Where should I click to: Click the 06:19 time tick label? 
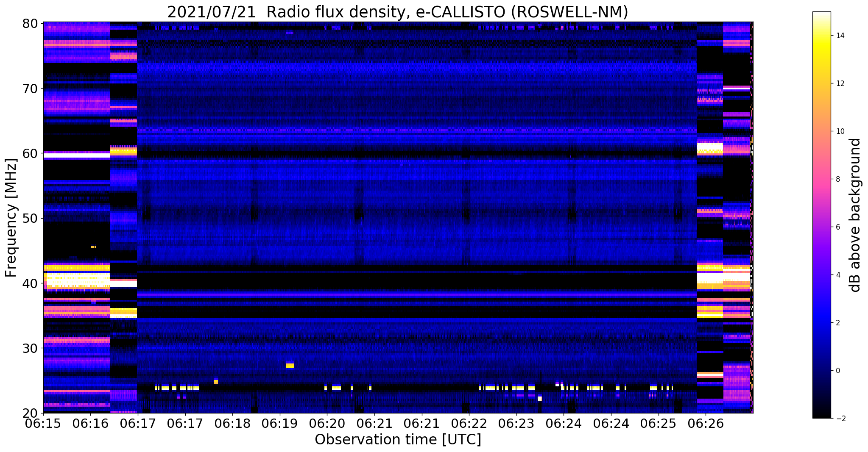[x=279, y=423]
